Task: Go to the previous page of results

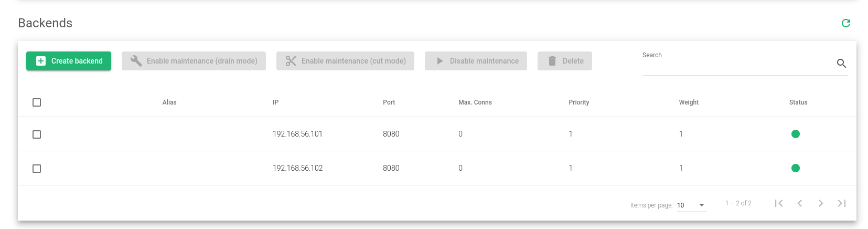Action: (x=800, y=203)
